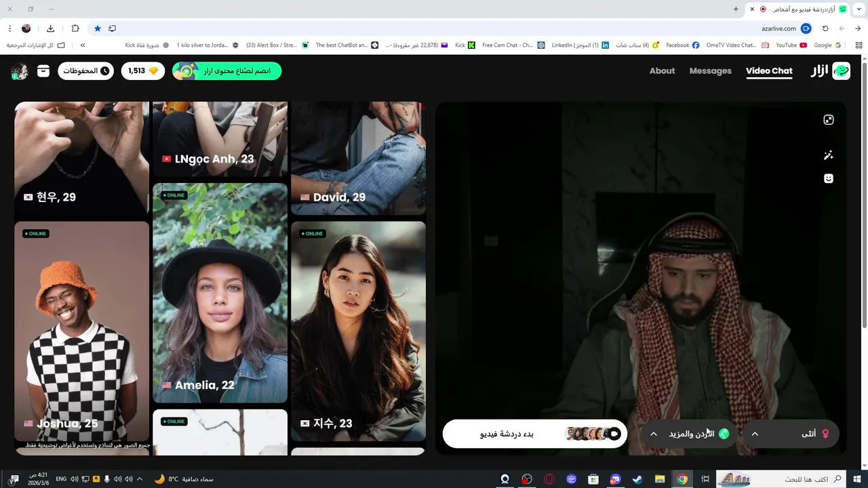The image size is (868, 488).
Task: Expand the tab search chevron
Action: (859, 9)
